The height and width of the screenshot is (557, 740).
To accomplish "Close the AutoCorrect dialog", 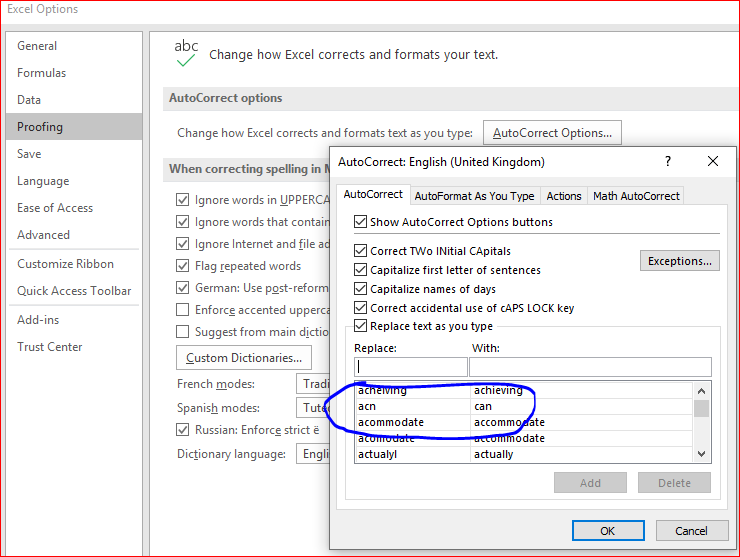I will pyautogui.click(x=713, y=161).
